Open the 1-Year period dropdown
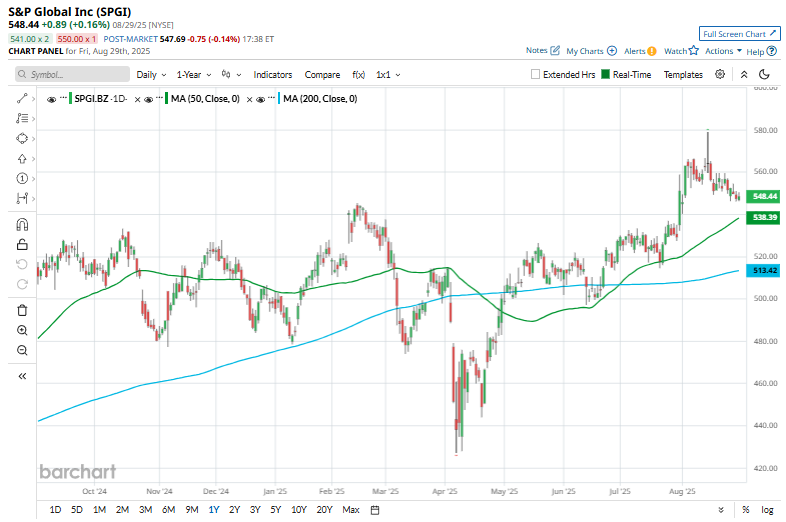The height and width of the screenshot is (522, 786). tap(194, 74)
